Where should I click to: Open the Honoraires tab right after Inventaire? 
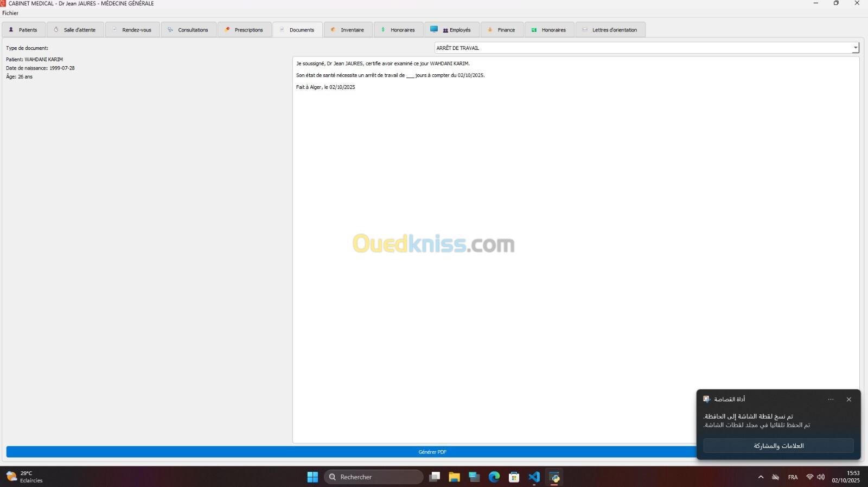[399, 30]
